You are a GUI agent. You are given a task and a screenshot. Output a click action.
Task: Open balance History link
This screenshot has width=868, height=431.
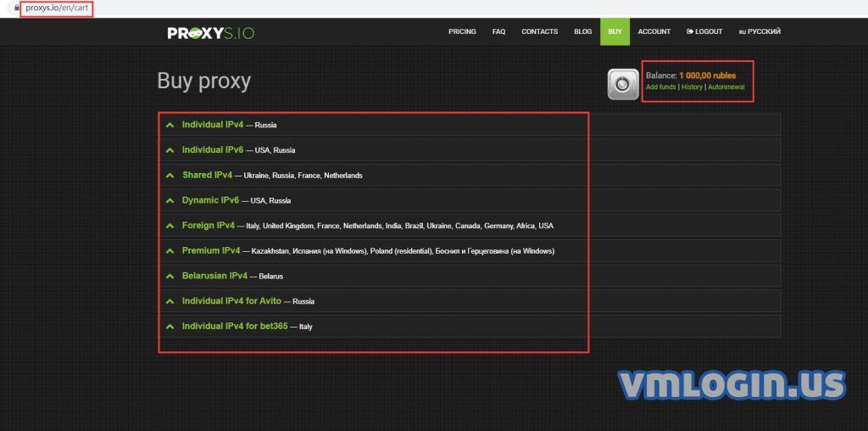pyautogui.click(x=692, y=87)
